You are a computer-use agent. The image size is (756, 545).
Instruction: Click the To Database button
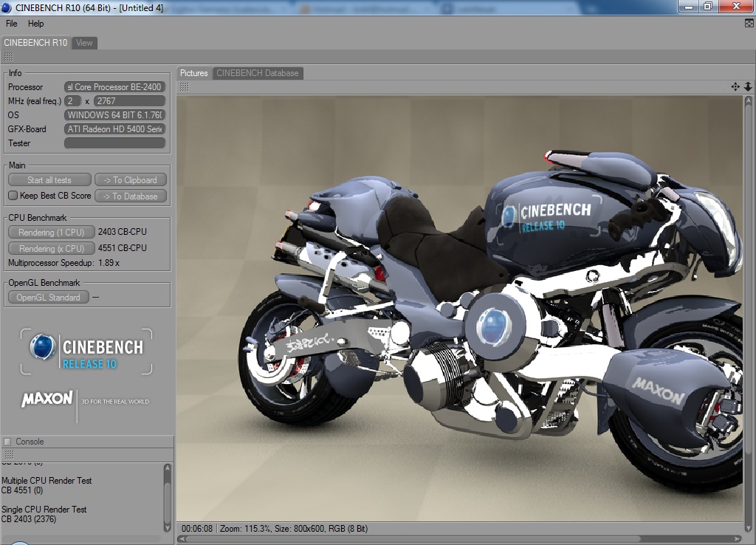(130, 196)
